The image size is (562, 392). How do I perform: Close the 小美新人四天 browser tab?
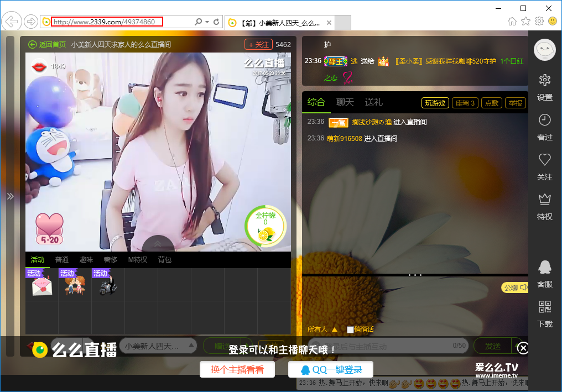[x=329, y=23]
